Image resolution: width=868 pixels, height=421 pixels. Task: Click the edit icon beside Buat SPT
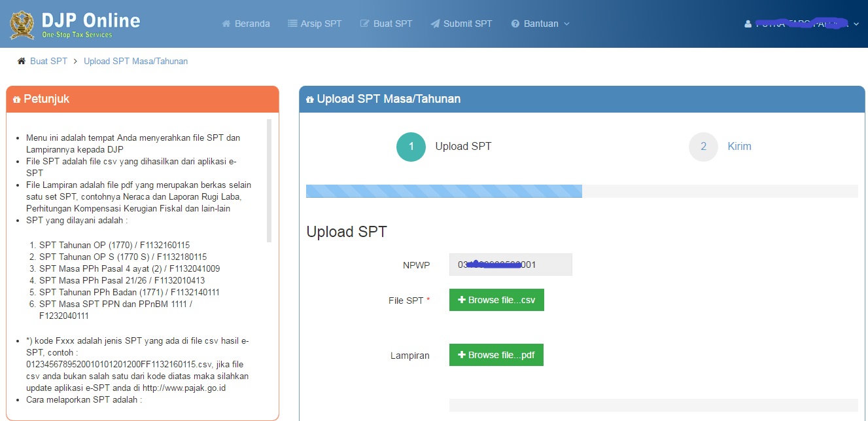point(365,24)
